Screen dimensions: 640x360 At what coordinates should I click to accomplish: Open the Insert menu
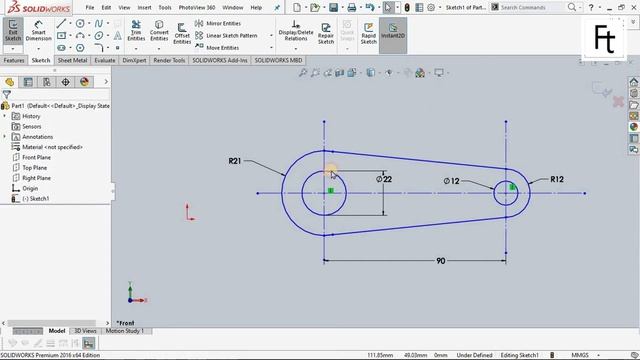pos(144,7)
